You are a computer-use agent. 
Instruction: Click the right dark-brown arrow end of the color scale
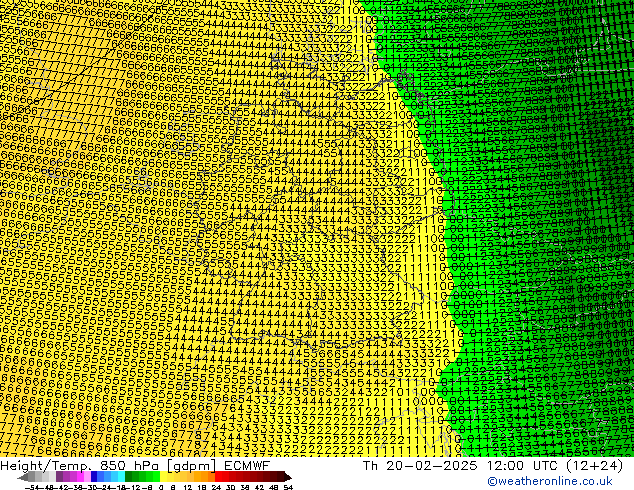pyautogui.click(x=288, y=477)
